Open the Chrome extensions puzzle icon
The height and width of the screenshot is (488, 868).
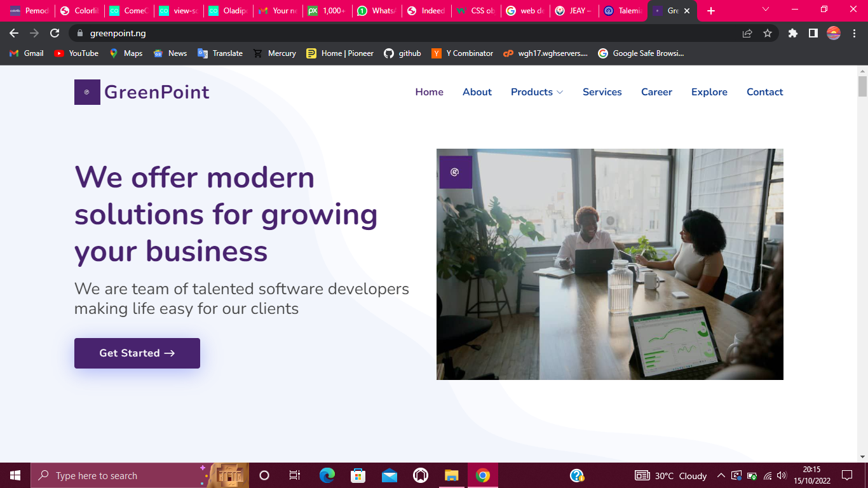tap(792, 33)
